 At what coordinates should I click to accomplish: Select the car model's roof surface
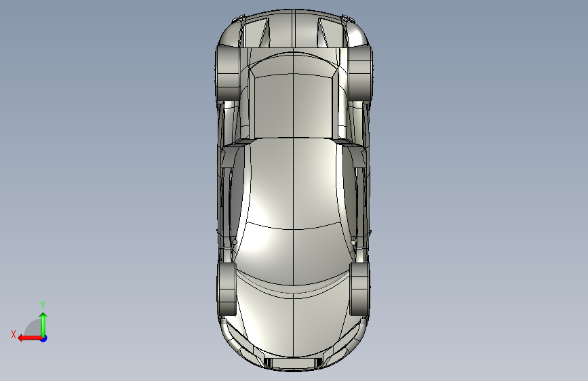coord(293,183)
